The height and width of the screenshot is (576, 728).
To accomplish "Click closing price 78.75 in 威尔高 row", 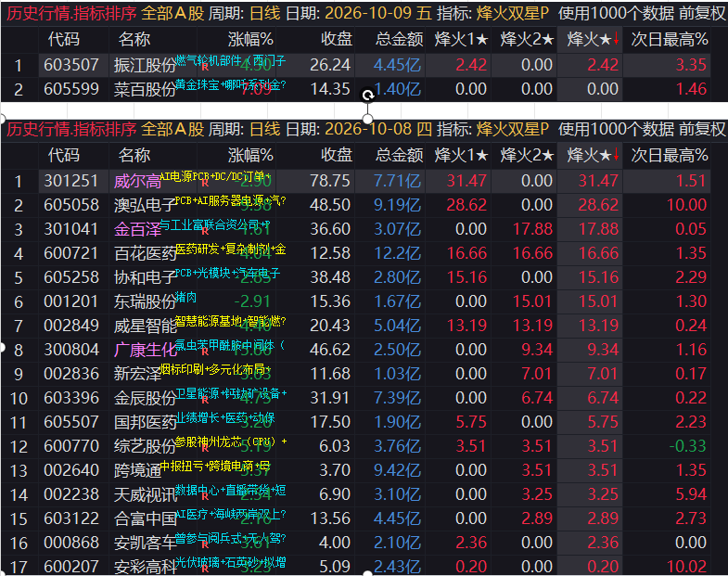I will point(330,181).
